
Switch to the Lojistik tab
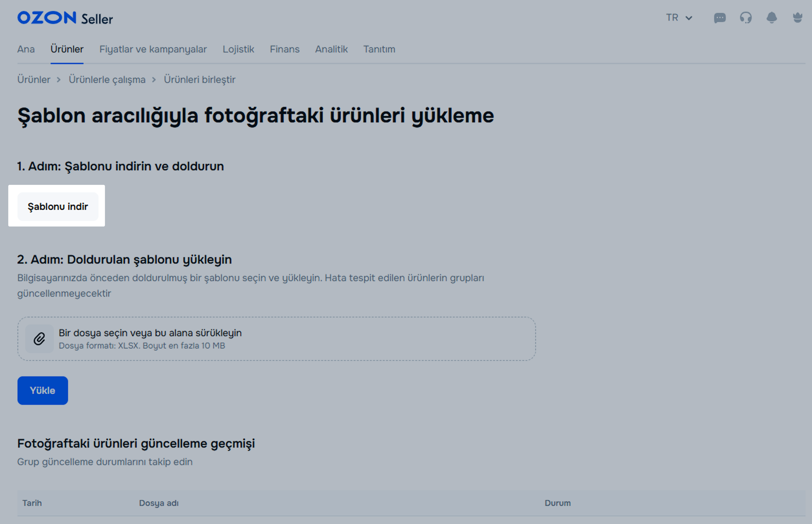[238, 49]
